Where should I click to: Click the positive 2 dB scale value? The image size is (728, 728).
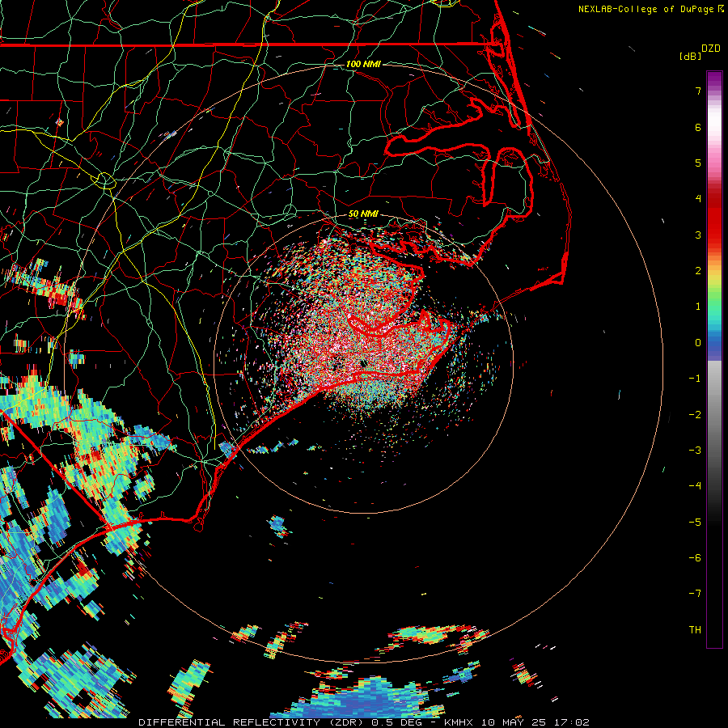[x=698, y=271]
